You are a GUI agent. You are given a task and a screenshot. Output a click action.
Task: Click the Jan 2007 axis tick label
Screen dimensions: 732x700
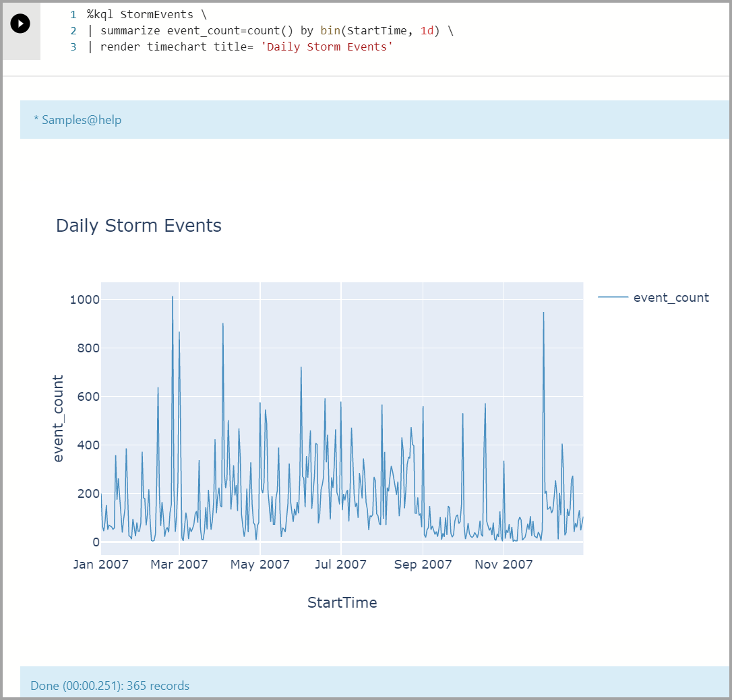101,565
